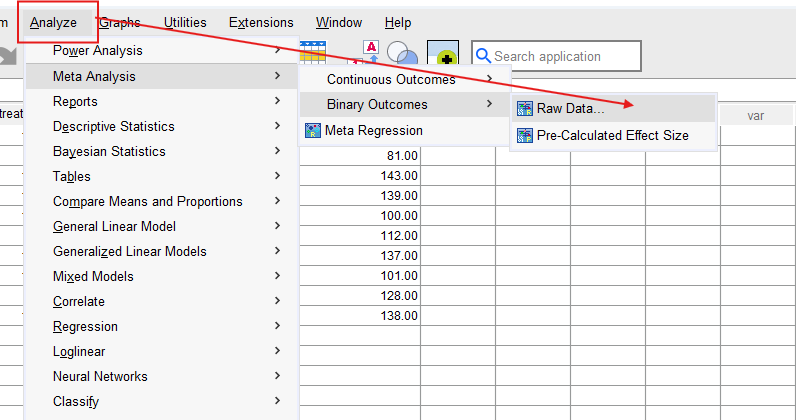
Task: Expand the Descriptive Statistics submenu
Action: point(276,126)
